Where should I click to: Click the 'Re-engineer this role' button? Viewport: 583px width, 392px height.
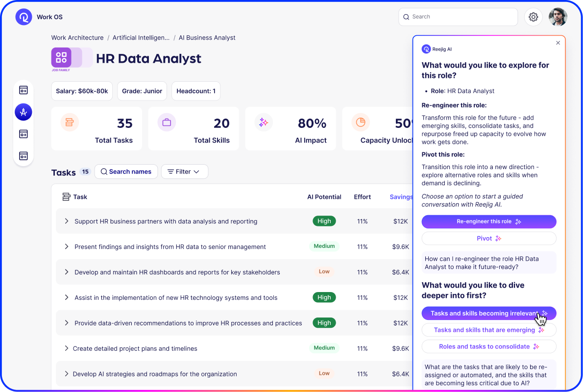pyautogui.click(x=488, y=221)
